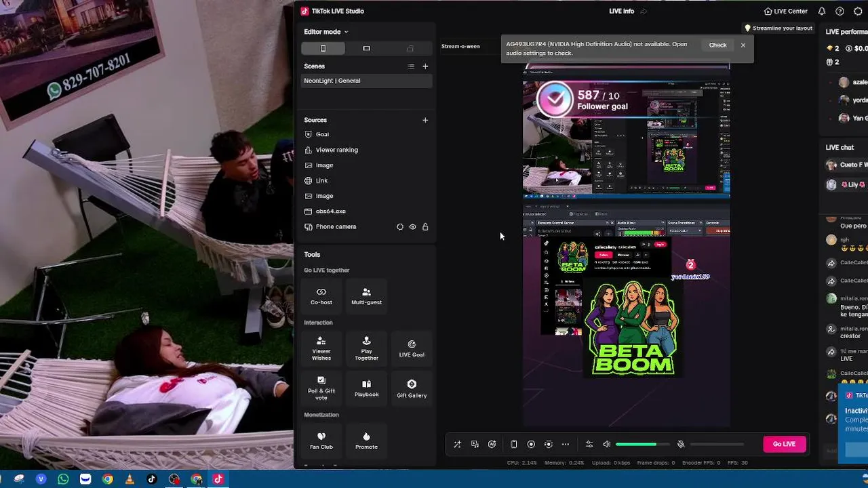Toggle Phone camera source visibility eye

pyautogui.click(x=412, y=227)
